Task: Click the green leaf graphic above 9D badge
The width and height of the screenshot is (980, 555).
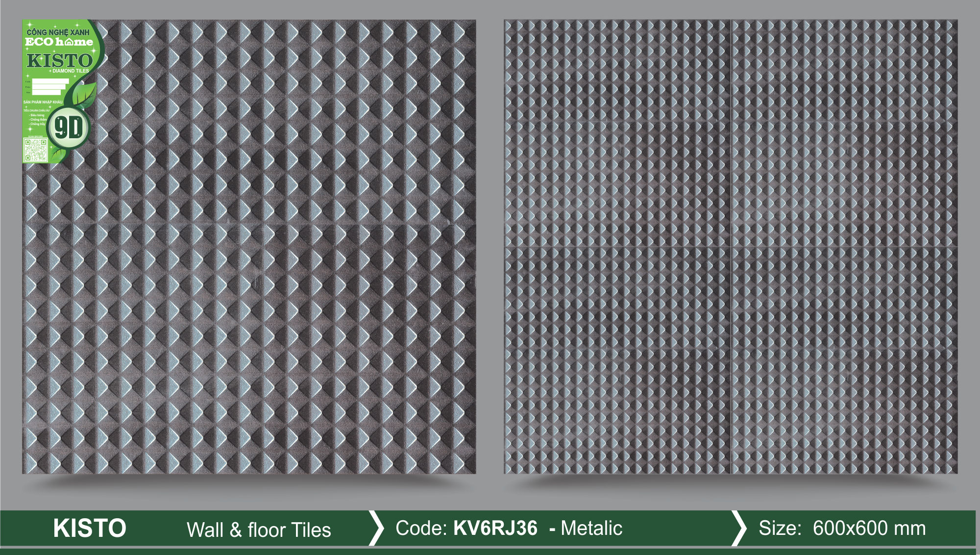Action: click(x=84, y=95)
